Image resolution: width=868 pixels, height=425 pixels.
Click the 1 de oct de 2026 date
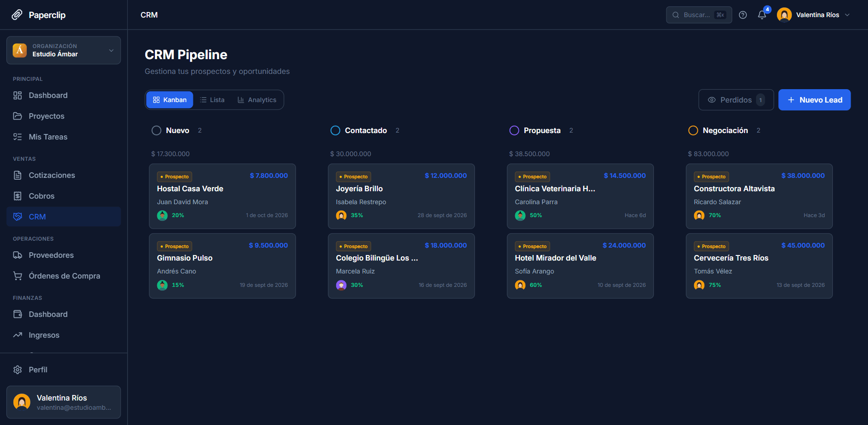pyautogui.click(x=267, y=215)
